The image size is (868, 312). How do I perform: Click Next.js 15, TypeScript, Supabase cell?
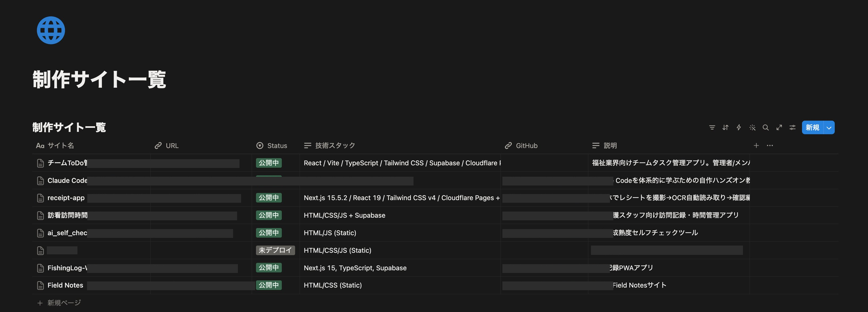pos(400,268)
